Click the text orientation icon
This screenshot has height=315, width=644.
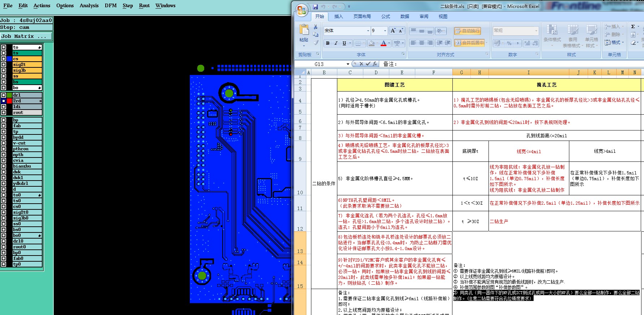439,31
